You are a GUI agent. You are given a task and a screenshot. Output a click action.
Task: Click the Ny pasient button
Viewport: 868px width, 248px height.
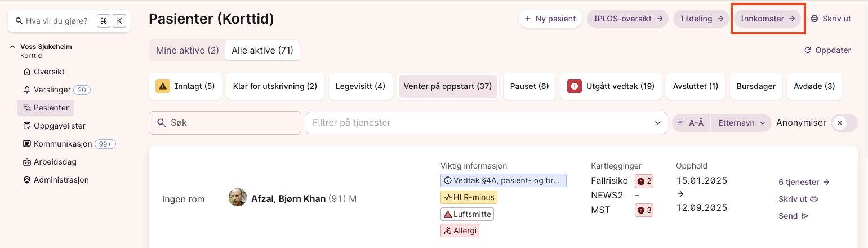click(x=550, y=19)
